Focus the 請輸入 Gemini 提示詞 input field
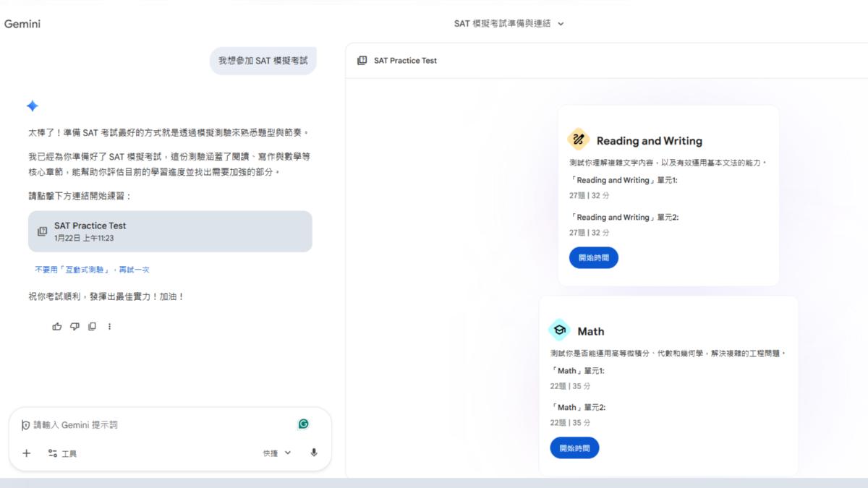 (159, 425)
